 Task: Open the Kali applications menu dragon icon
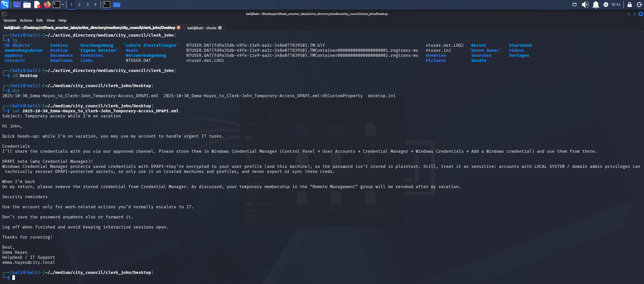click(5, 4)
